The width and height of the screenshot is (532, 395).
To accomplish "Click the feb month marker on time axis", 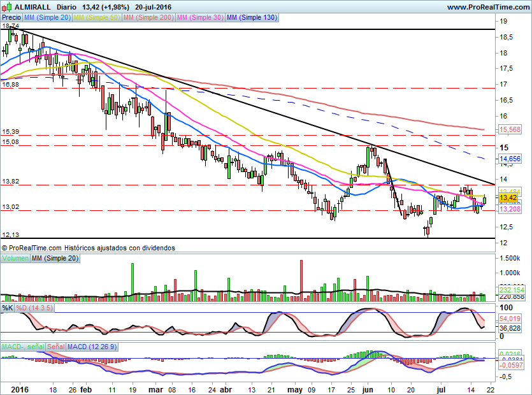I will tap(85, 389).
